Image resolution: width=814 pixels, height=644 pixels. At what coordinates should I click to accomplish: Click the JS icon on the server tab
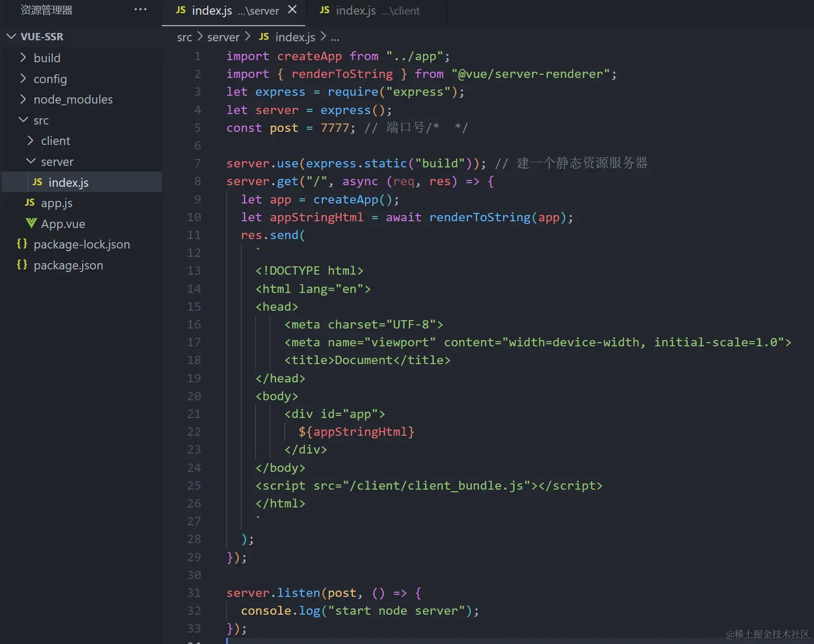point(181,10)
